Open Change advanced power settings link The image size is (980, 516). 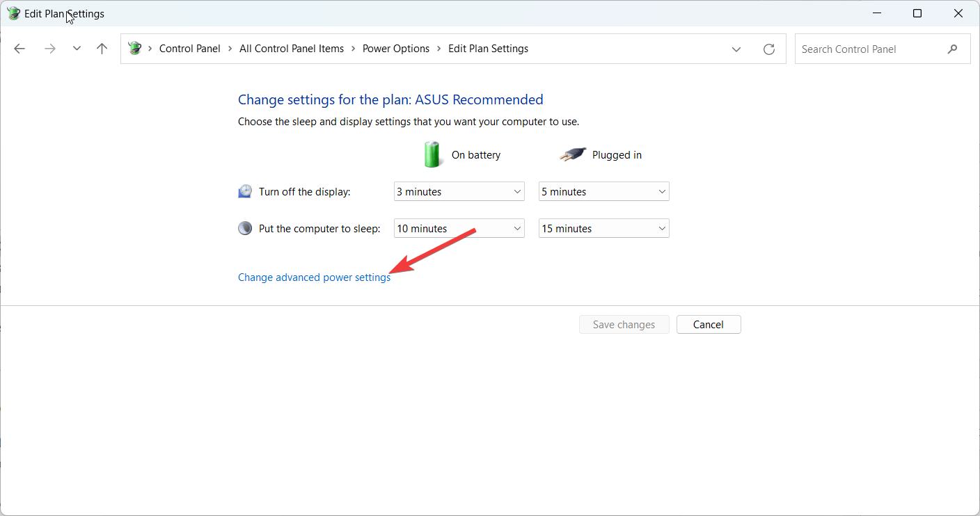[315, 277]
